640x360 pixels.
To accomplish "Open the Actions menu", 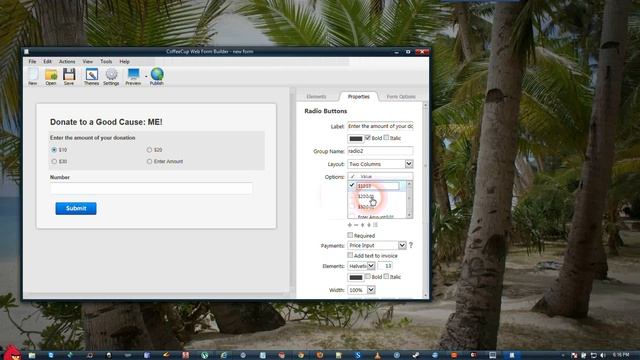I will (67, 62).
